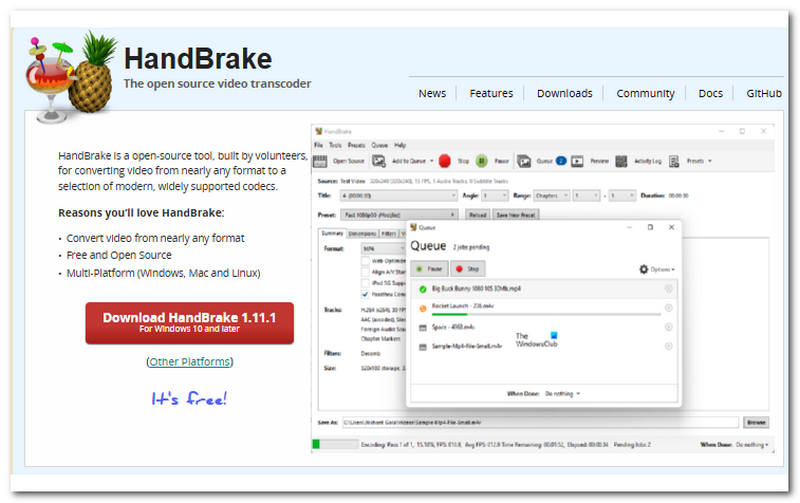Click the green Pause icon in toolbar
The width and height of the screenshot is (800, 503).
click(x=481, y=160)
